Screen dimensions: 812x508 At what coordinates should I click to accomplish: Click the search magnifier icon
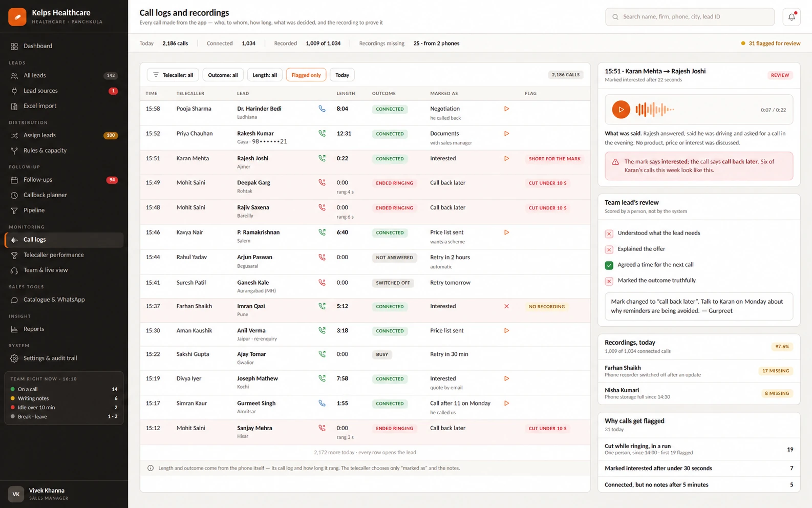(x=615, y=17)
